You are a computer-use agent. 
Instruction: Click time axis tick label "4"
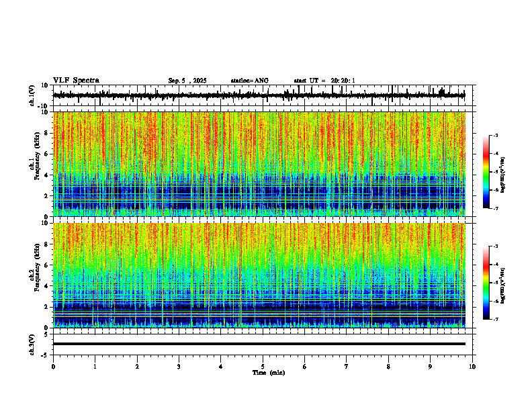point(221,367)
